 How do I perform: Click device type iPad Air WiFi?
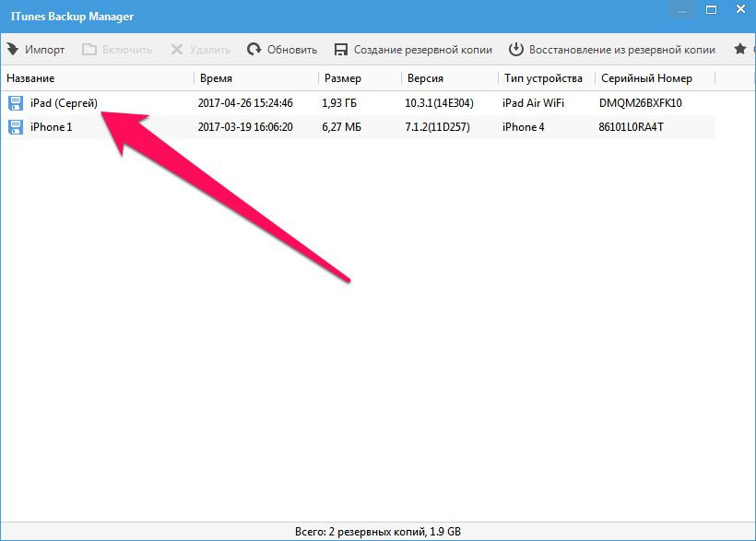coord(533,102)
